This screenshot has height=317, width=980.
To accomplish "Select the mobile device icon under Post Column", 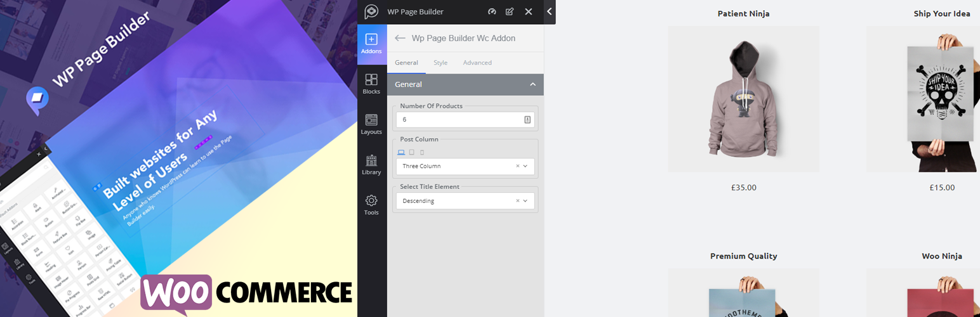I will [x=422, y=152].
